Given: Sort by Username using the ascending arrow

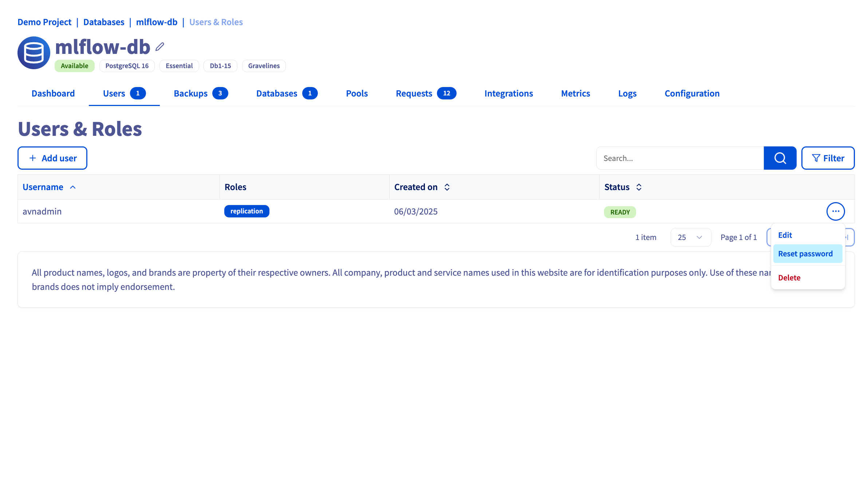Looking at the screenshot, I should tap(73, 187).
